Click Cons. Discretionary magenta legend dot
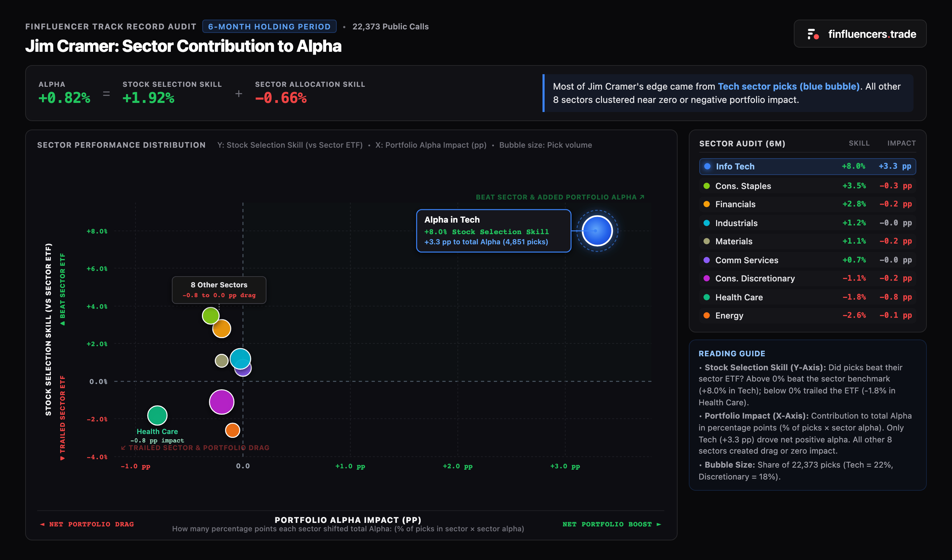Viewport: 952px width, 560px height. pyautogui.click(x=706, y=278)
